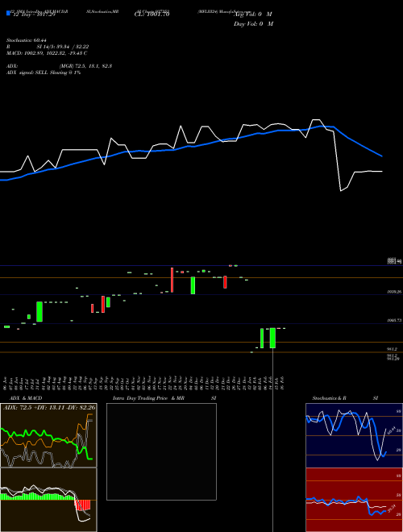Viewport: 403px width, 532px height.
Task: Select the 'ADX signal: SELL' text
Action: click(44, 73)
